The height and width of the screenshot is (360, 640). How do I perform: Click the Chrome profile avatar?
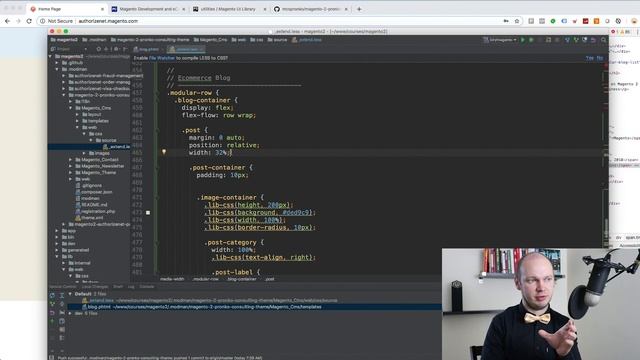(x=634, y=21)
